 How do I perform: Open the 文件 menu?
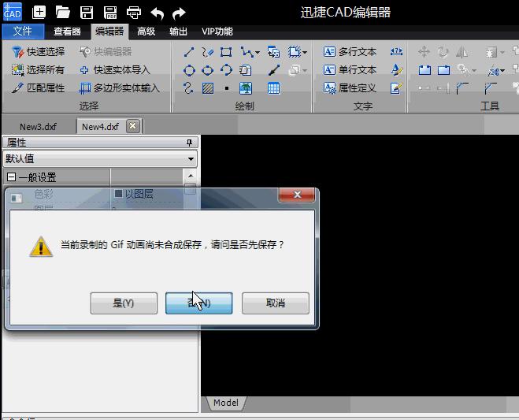coord(23,32)
